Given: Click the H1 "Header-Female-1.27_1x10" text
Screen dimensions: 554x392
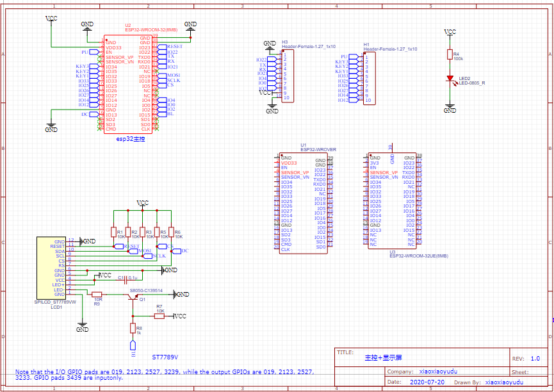Looking at the screenshot, I should point(391,49).
